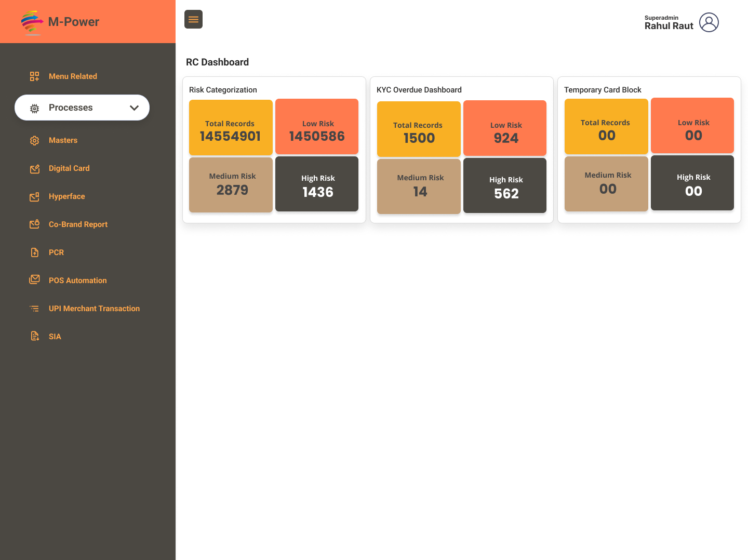This screenshot has height=560, width=748.
Task: Expand the Processes chevron arrow
Action: click(x=134, y=108)
